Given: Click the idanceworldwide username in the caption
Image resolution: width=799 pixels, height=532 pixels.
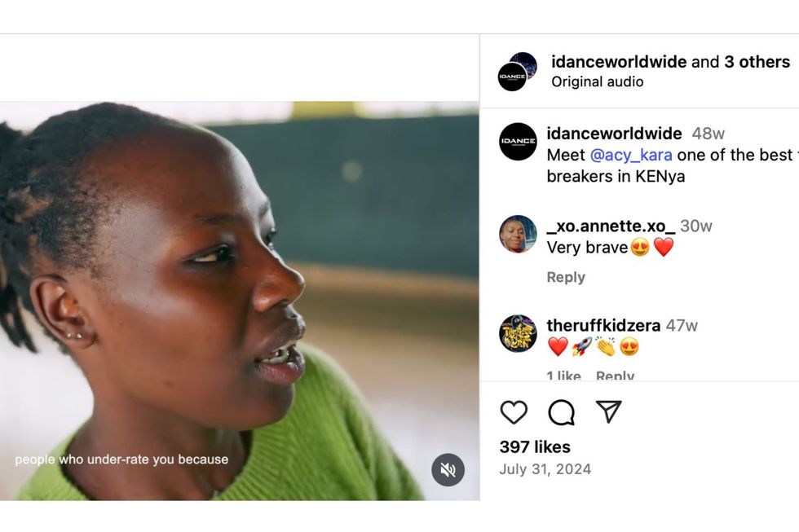Looking at the screenshot, I should [614, 134].
